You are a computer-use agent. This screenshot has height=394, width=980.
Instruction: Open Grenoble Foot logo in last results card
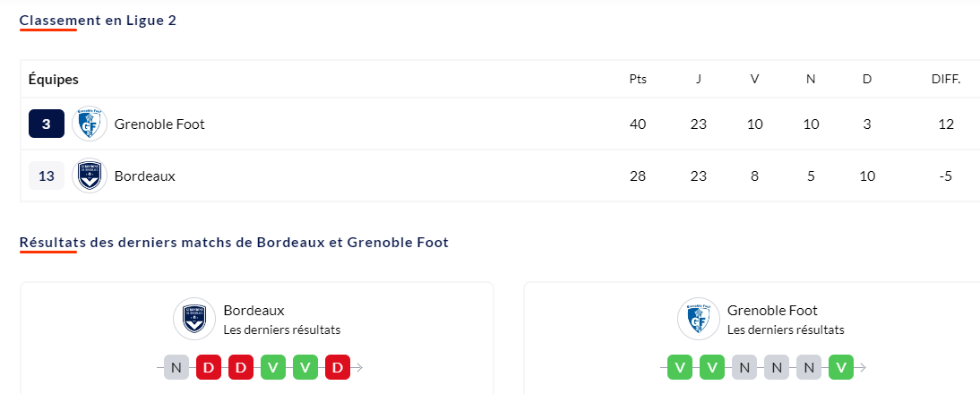point(695,319)
